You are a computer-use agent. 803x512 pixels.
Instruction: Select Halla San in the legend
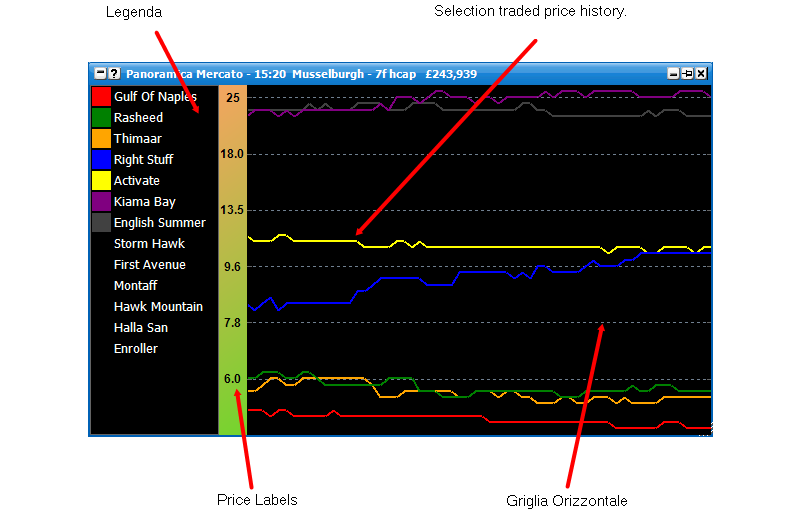tap(141, 328)
